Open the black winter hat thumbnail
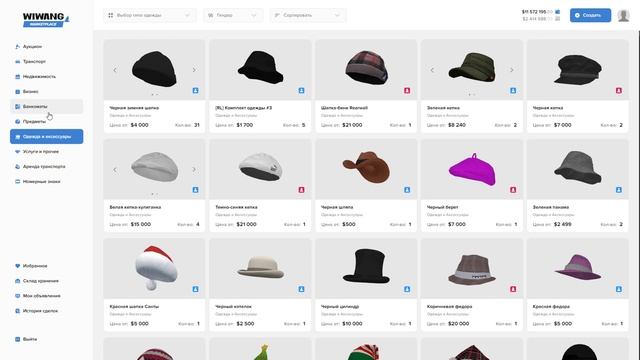This screenshot has height=360, width=640. click(154, 69)
